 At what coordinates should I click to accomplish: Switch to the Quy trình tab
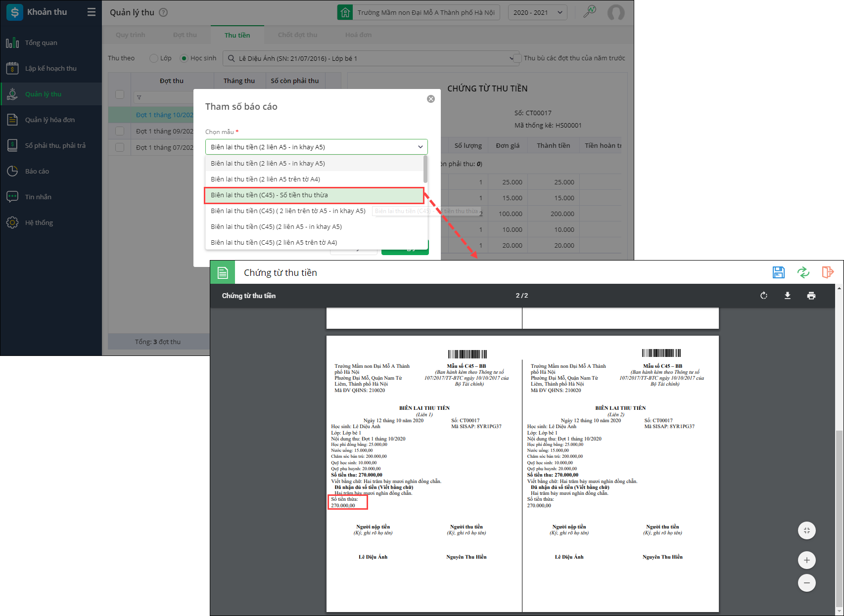pos(131,35)
